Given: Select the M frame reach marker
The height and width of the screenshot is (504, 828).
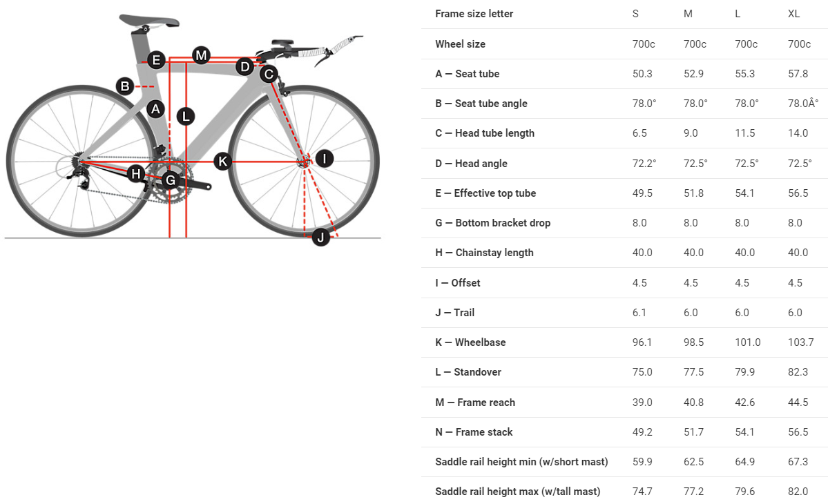Looking at the screenshot, I should click(201, 55).
